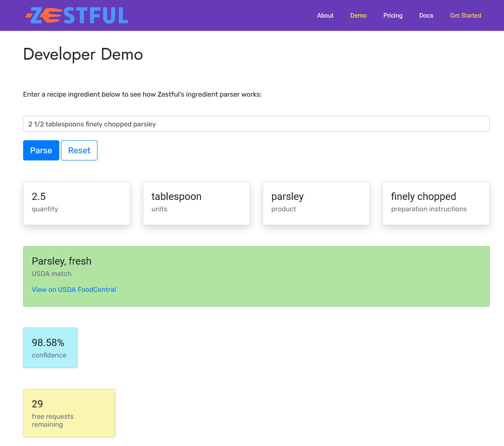This screenshot has width=504, height=446.
Task: Open the About page
Action: point(325,16)
